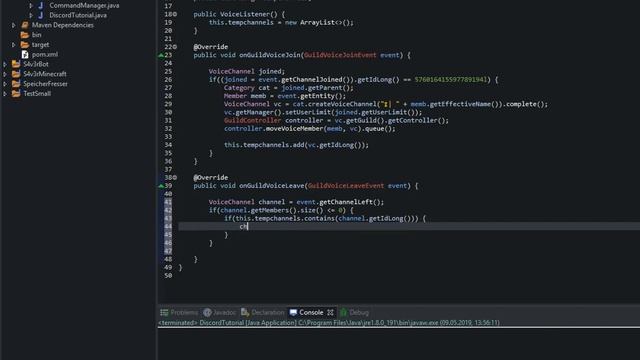The height and width of the screenshot is (360, 640).
Task: Click the Javadoc tab icon
Action: [x=207, y=313]
